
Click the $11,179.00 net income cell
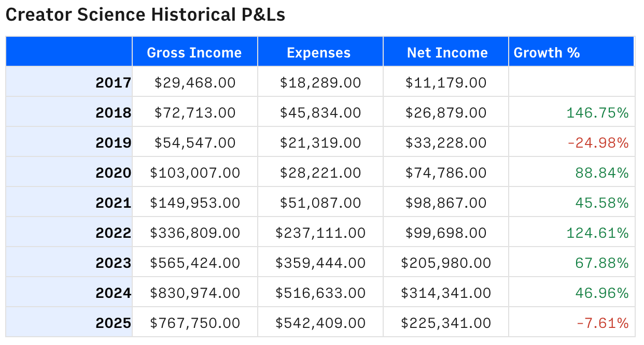point(446,82)
